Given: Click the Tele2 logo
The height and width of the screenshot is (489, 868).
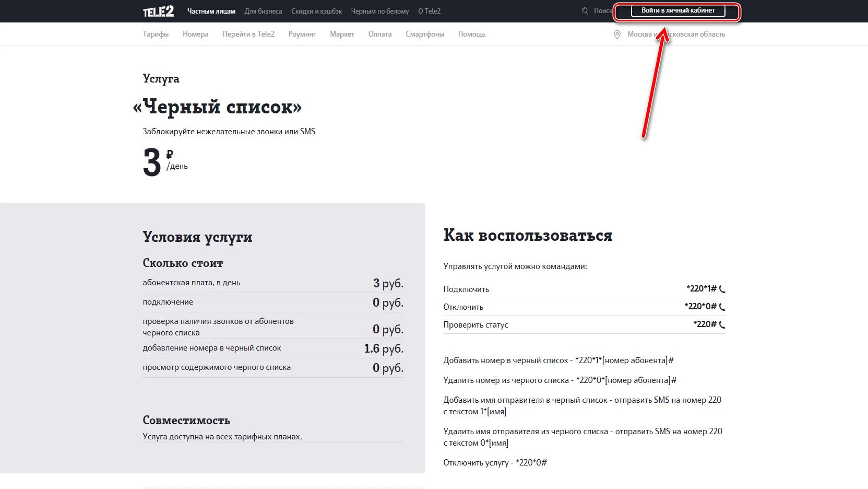Looking at the screenshot, I should coord(158,11).
